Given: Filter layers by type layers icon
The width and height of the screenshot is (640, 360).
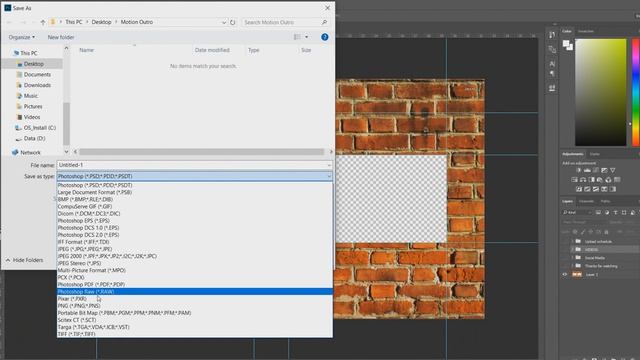Looking at the screenshot, I should coord(616,213).
